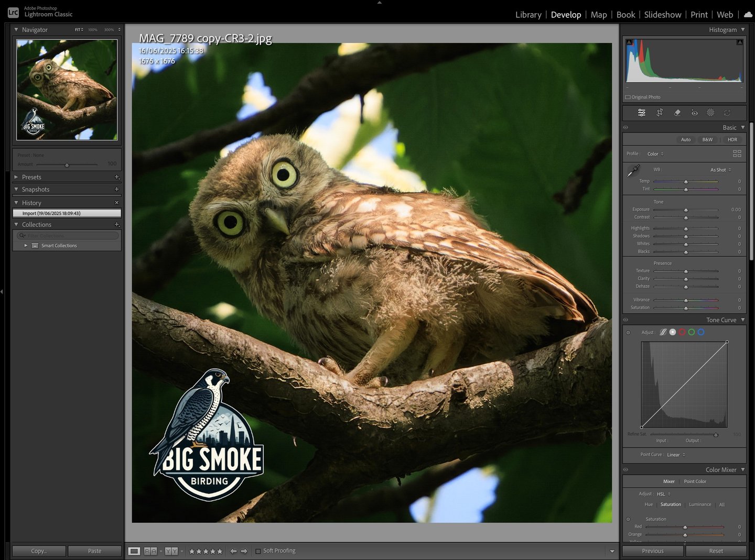Expand the Smart Collections folder
The image size is (755, 560).
click(26, 246)
